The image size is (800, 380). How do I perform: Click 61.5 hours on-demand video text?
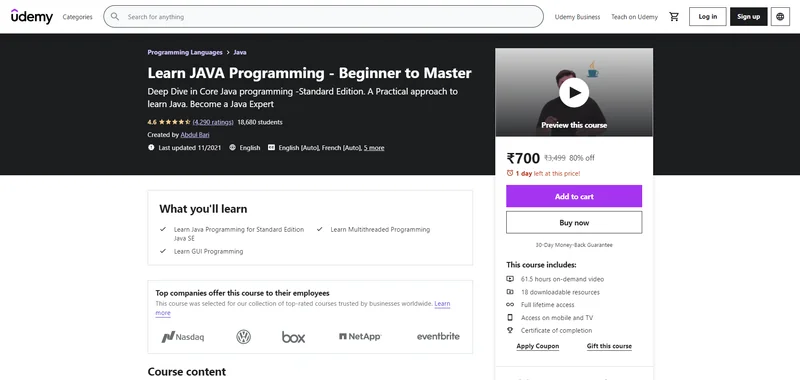(x=562, y=279)
